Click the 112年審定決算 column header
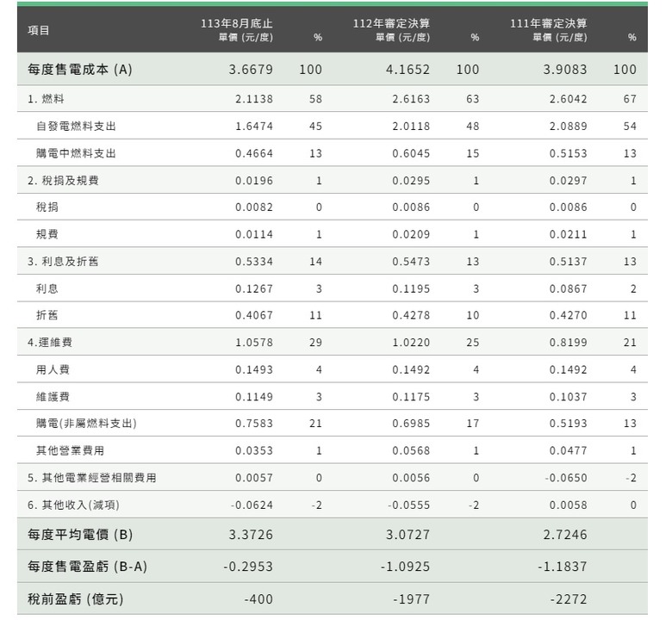The width and height of the screenshot is (672, 620). 391,23
